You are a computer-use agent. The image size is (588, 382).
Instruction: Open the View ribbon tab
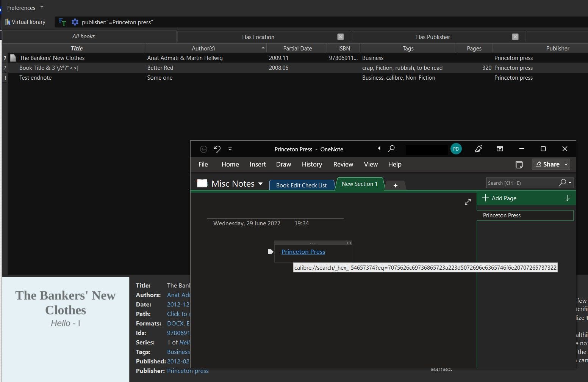tap(371, 164)
